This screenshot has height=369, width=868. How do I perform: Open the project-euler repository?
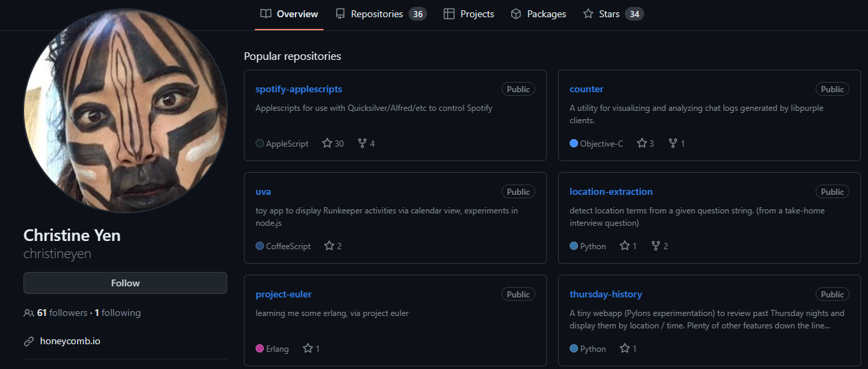[x=284, y=294]
